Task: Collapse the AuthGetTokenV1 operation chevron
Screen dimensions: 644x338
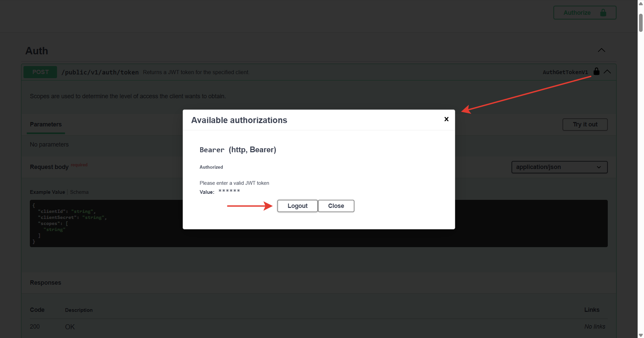Action: [x=608, y=71]
